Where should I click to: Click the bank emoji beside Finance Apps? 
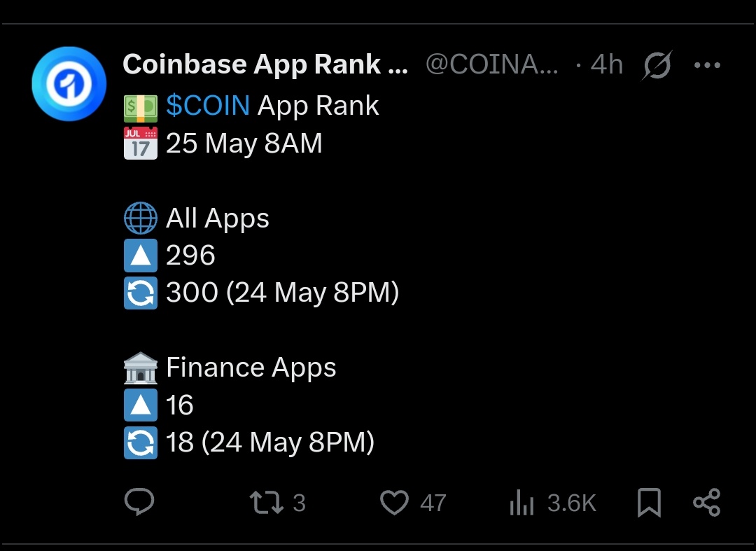[140, 368]
